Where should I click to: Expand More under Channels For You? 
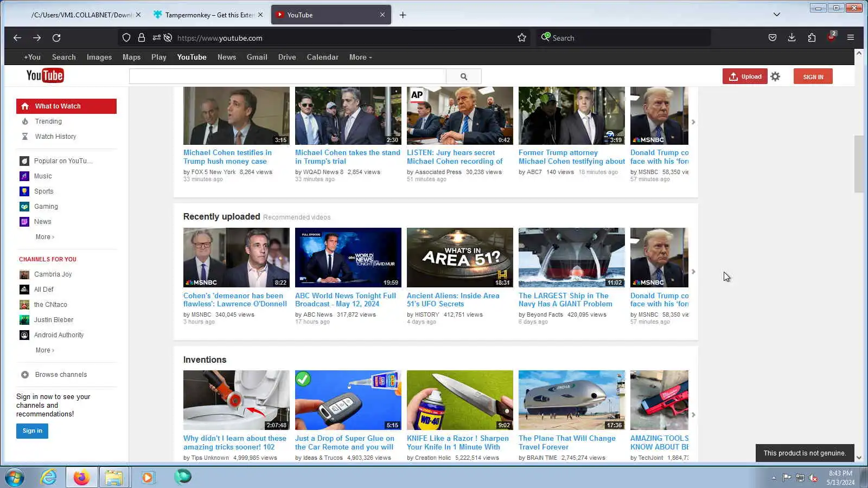45,350
